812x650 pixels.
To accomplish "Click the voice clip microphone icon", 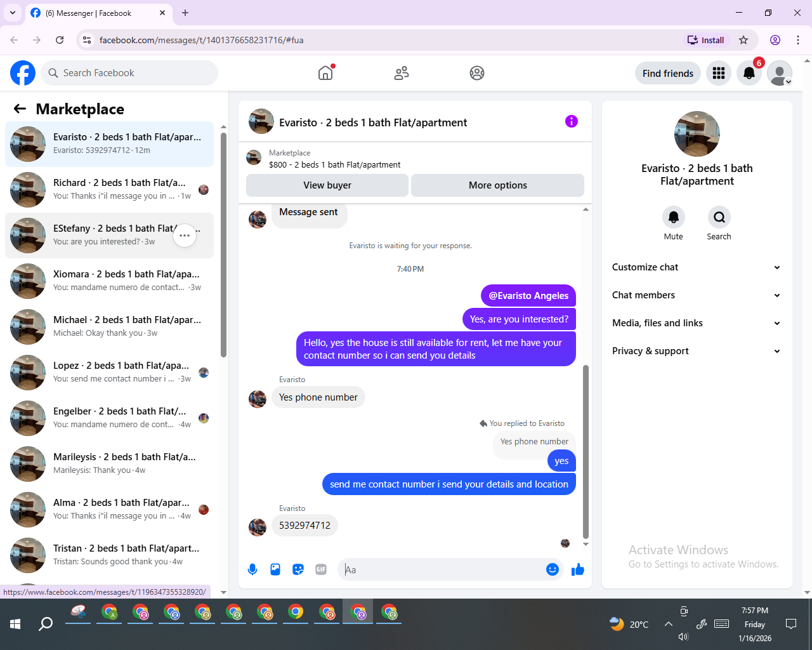I will coord(252,569).
